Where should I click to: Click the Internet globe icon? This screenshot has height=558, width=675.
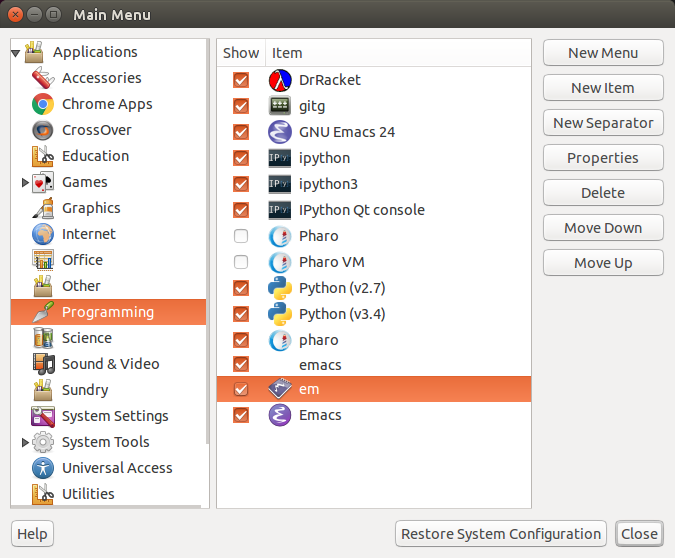click(43, 234)
